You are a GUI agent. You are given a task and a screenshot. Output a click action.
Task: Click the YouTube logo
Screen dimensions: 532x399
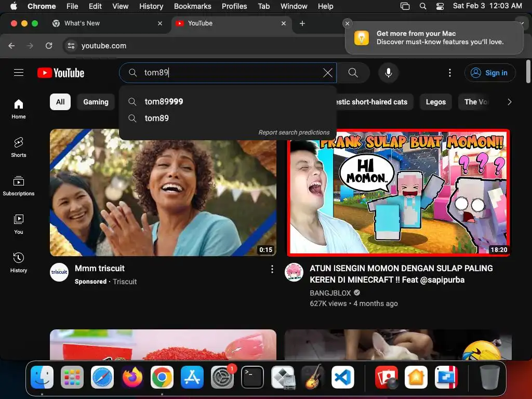(x=61, y=73)
